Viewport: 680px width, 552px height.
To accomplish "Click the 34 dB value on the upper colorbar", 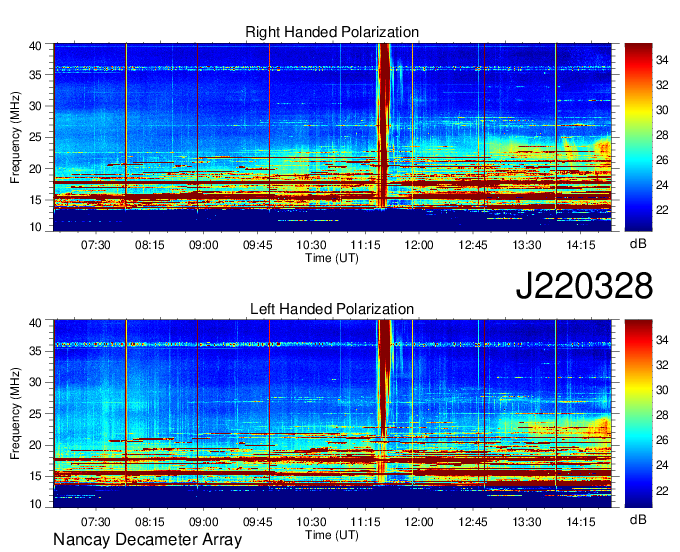I will (662, 60).
